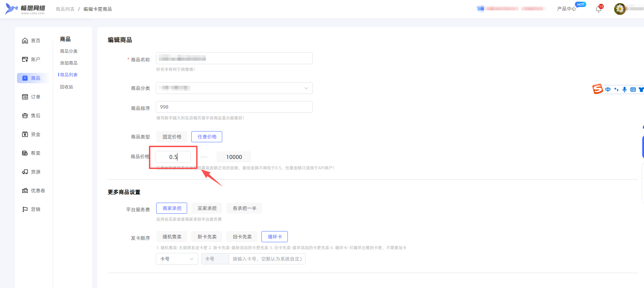The width and height of the screenshot is (644, 288).
Task: Select 固定价格 fixed price type
Action: click(172, 137)
